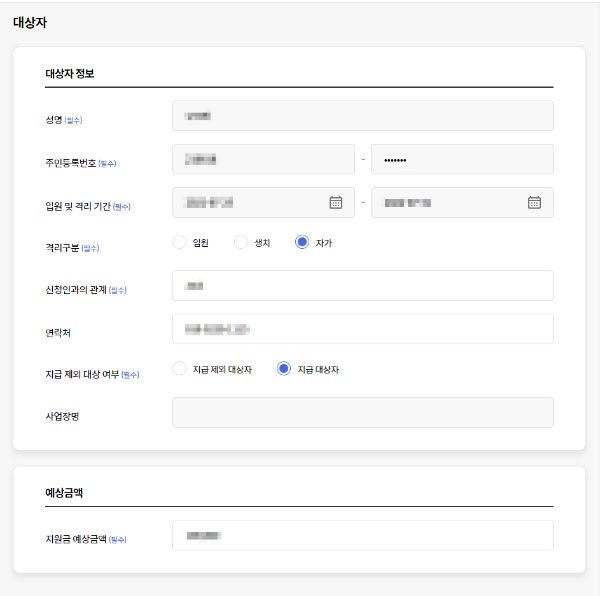Image resolution: width=600 pixels, height=596 pixels.
Task: Click the 입원 및 격리 기간 label
Action: [78, 207]
